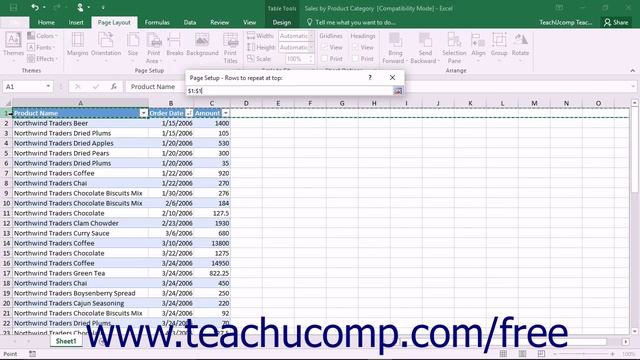Open the Product Name filter dropdown

(x=144, y=113)
